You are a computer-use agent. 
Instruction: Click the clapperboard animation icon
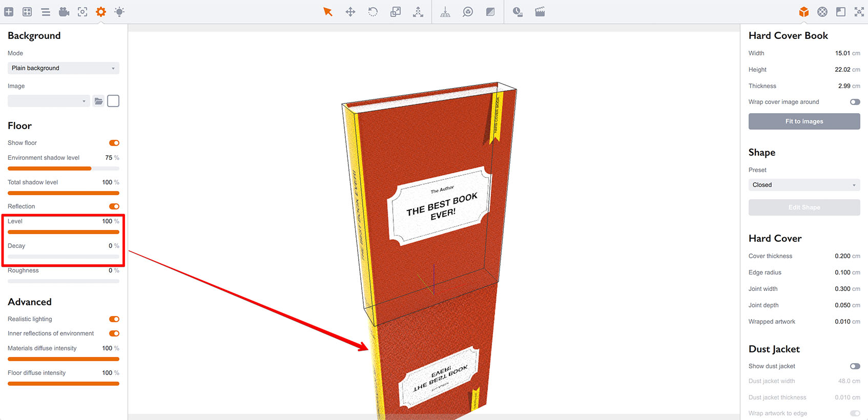tap(540, 12)
